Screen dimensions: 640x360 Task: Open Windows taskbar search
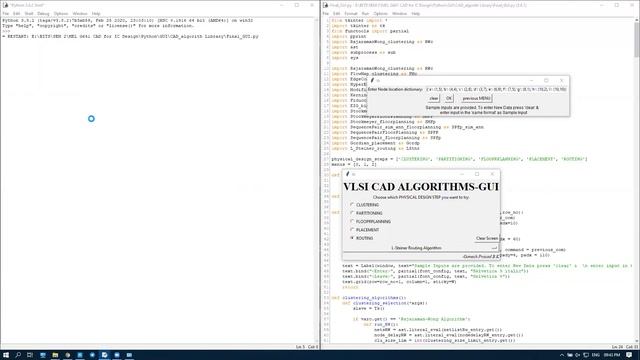click(x=18, y=355)
